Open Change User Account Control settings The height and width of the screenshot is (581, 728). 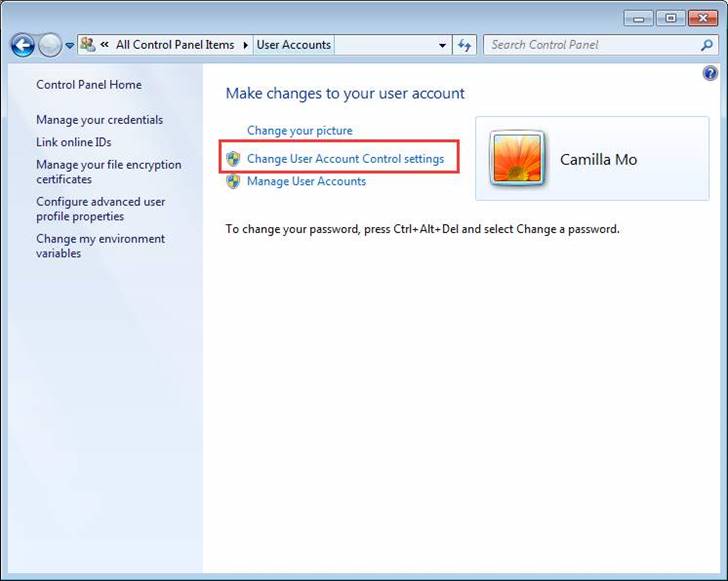[345, 159]
